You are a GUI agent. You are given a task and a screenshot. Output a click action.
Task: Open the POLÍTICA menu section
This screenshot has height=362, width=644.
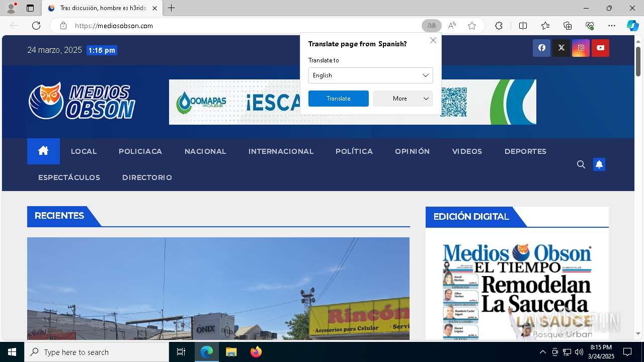click(354, 151)
